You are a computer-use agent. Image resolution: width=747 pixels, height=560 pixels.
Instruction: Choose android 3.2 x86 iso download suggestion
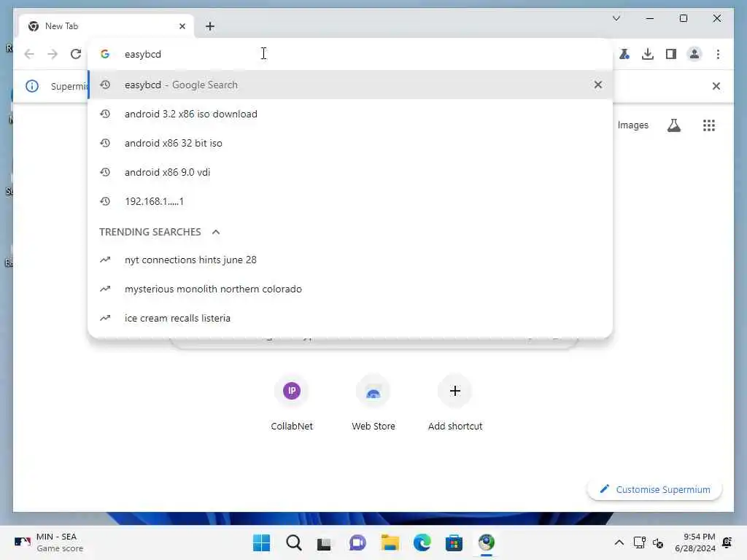[x=350, y=114]
